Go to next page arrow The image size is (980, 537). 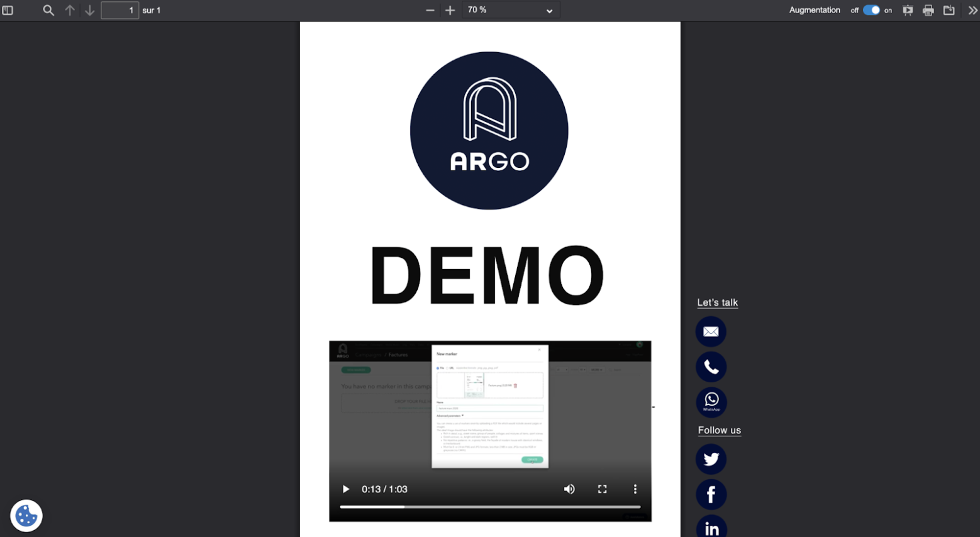click(90, 10)
